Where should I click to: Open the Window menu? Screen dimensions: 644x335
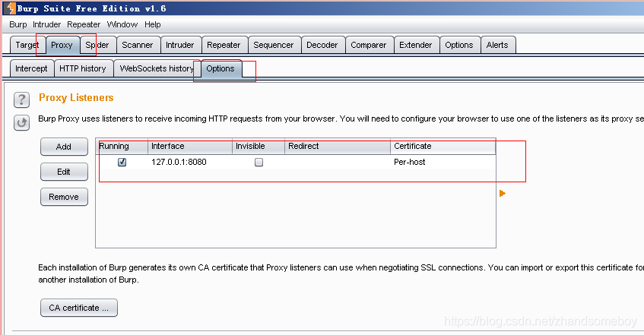(x=122, y=24)
